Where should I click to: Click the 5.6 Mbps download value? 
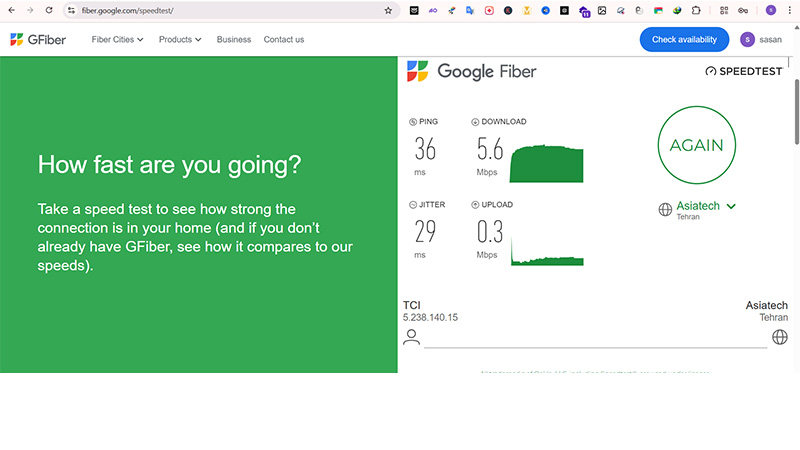(x=490, y=148)
